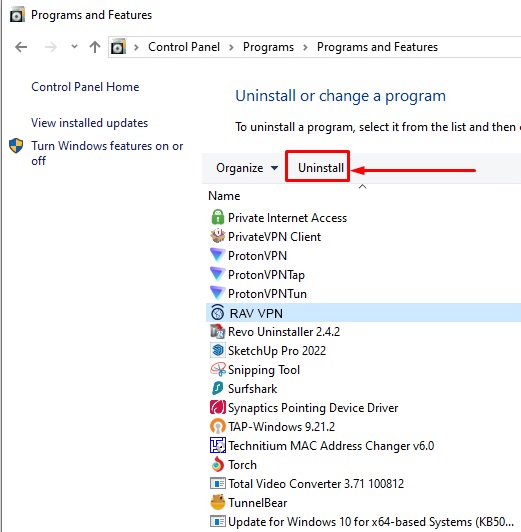This screenshot has width=521, height=532.
Task: Select the PrivateVPN Client entry
Action: click(274, 236)
